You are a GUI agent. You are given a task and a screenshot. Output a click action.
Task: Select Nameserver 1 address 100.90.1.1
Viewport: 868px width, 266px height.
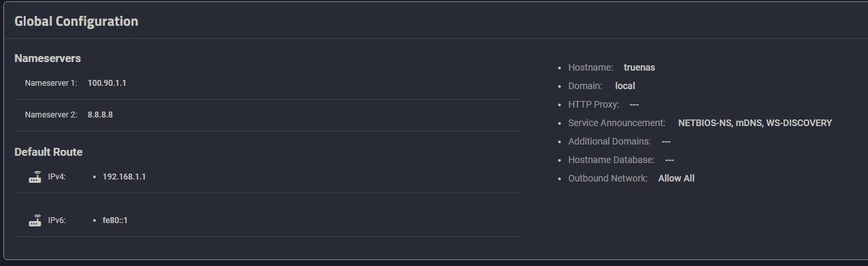[107, 83]
